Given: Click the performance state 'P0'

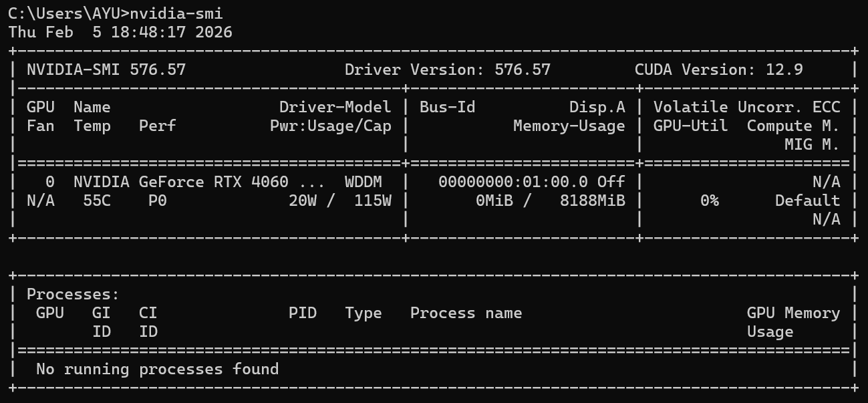Looking at the screenshot, I should click(158, 200).
